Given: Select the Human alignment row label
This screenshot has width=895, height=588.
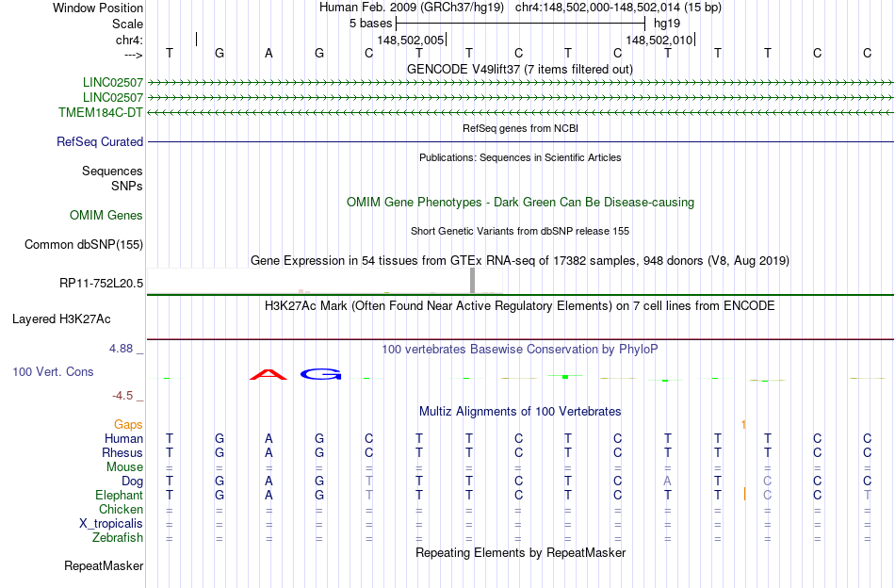Looking at the screenshot, I should pyautogui.click(x=123, y=438).
